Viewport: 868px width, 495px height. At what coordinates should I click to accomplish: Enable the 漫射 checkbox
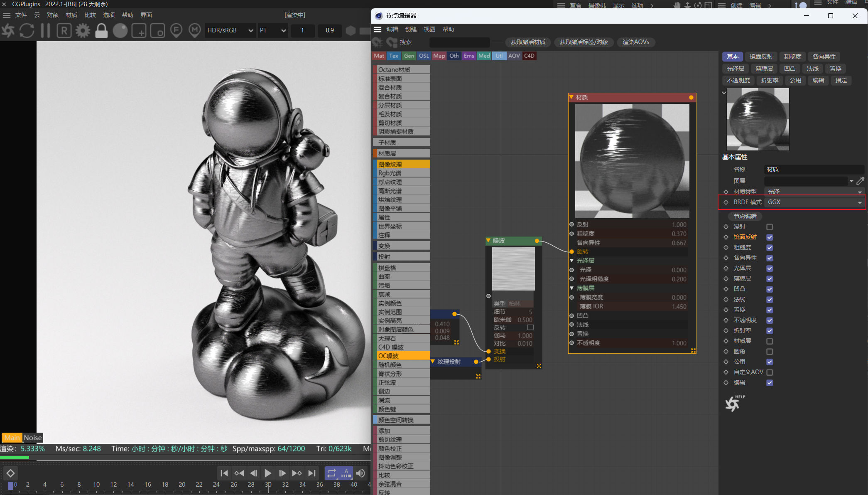click(x=770, y=227)
